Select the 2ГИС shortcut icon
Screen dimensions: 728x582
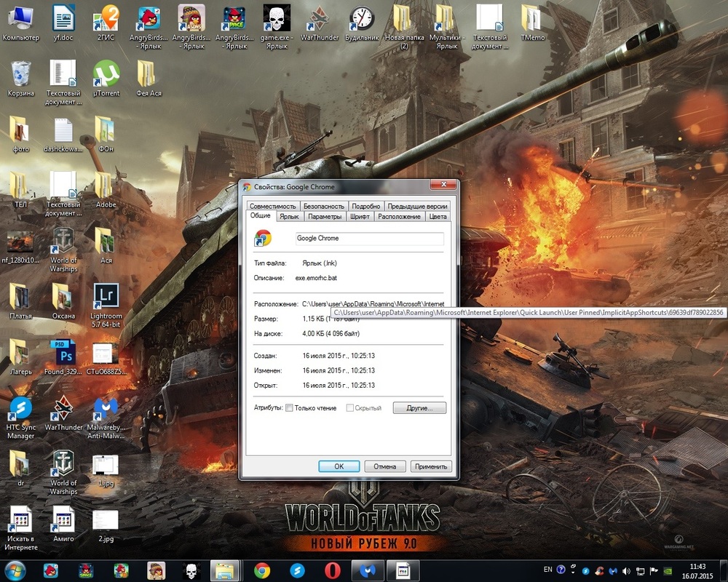click(106, 23)
